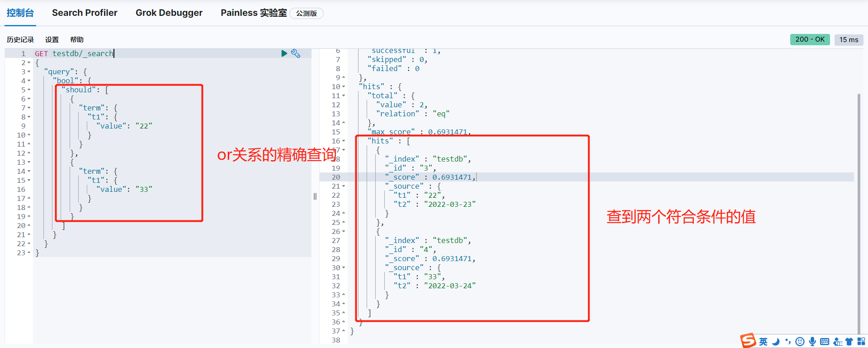The height and width of the screenshot is (348, 868).
Task: Open the Painless 实验室 tab
Action: tap(254, 13)
